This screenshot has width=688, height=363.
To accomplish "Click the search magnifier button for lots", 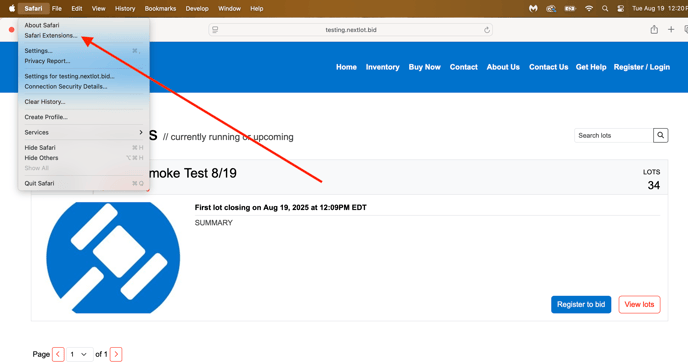I will click(x=660, y=135).
